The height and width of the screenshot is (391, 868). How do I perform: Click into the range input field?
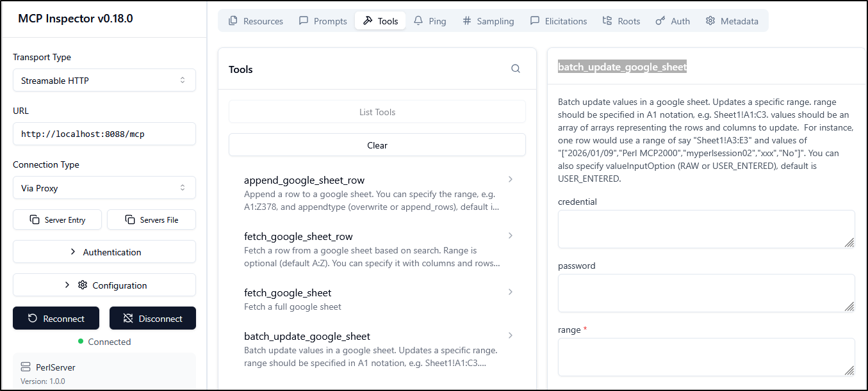point(706,357)
